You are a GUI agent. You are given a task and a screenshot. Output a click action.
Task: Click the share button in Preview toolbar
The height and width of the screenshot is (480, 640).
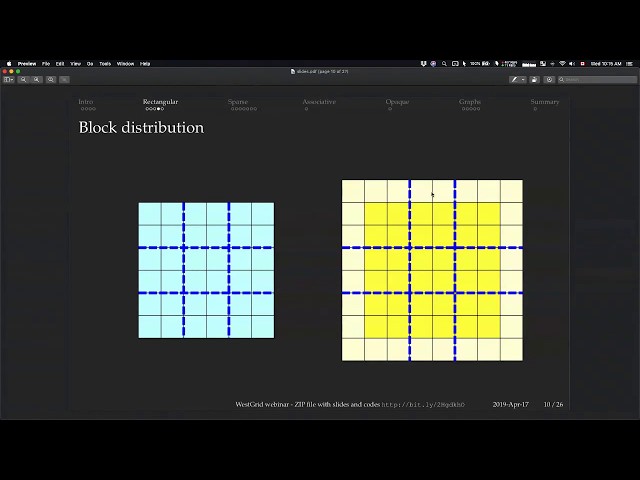coord(64,80)
